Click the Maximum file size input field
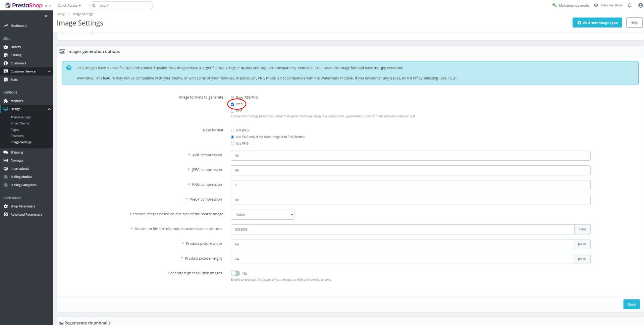 pyautogui.click(x=402, y=229)
